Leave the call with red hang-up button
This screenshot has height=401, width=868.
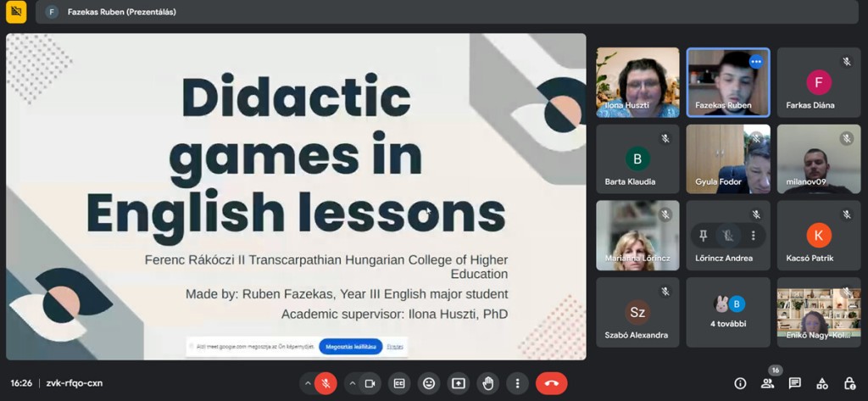point(551,383)
